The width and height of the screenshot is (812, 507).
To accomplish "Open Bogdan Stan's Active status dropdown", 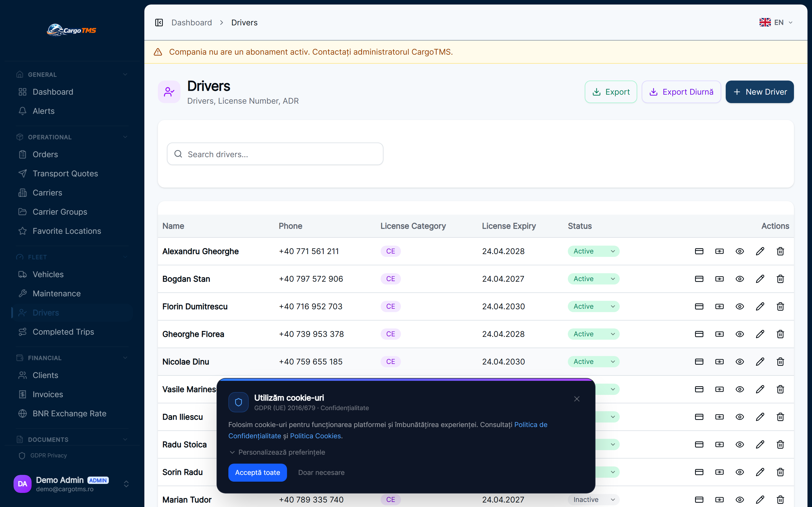I will point(593,279).
